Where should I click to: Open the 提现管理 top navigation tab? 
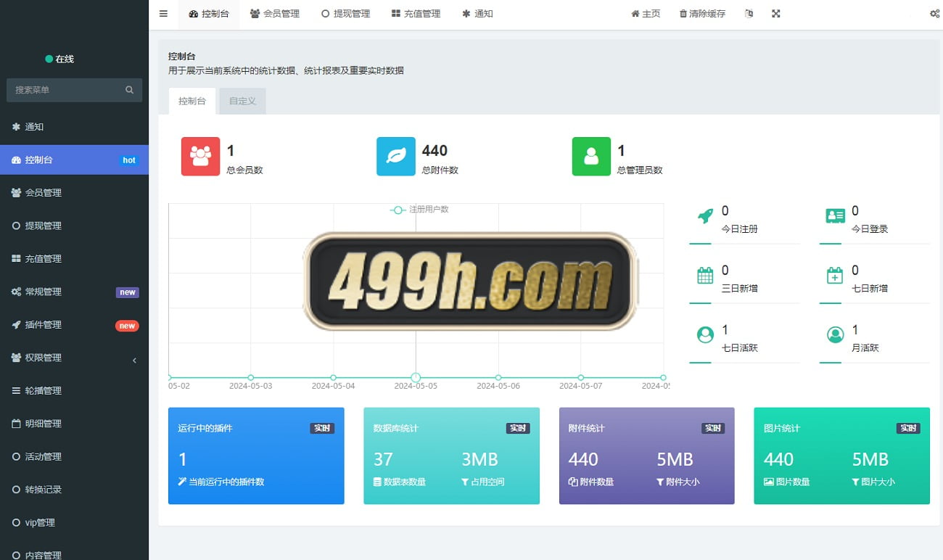[346, 14]
